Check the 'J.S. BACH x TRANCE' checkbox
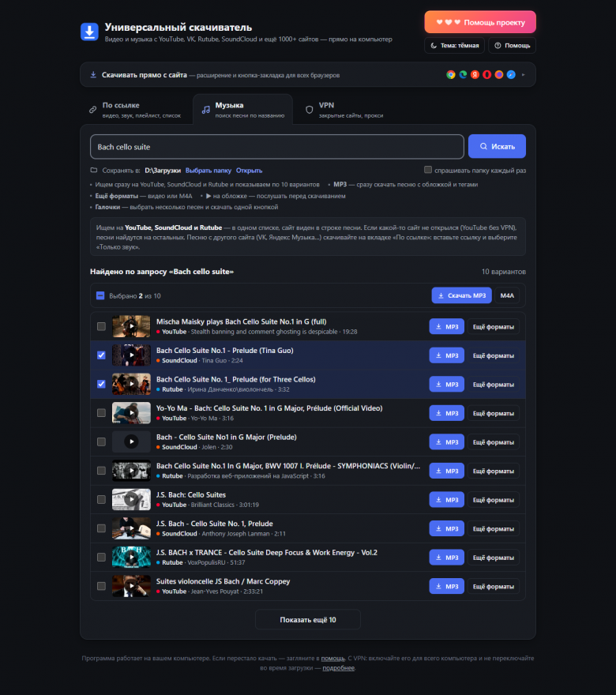616x695 pixels. (102, 557)
